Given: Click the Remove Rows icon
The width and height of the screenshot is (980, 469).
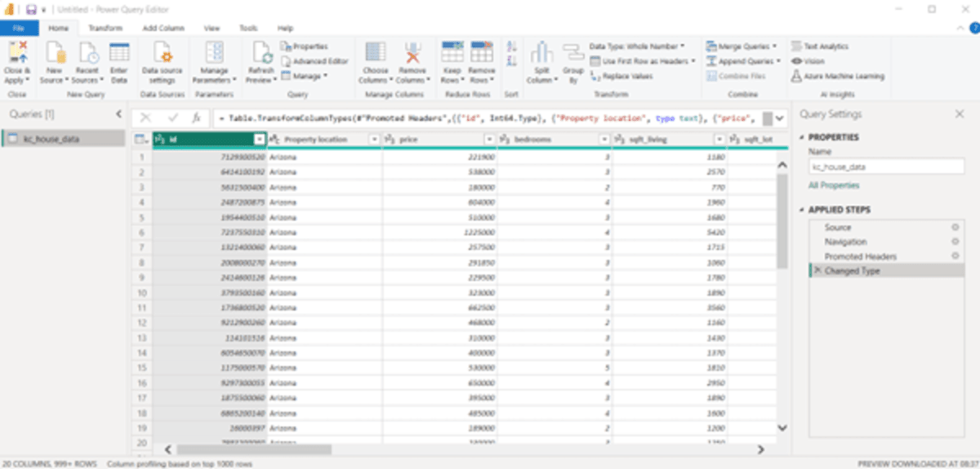Looking at the screenshot, I should click(x=482, y=53).
